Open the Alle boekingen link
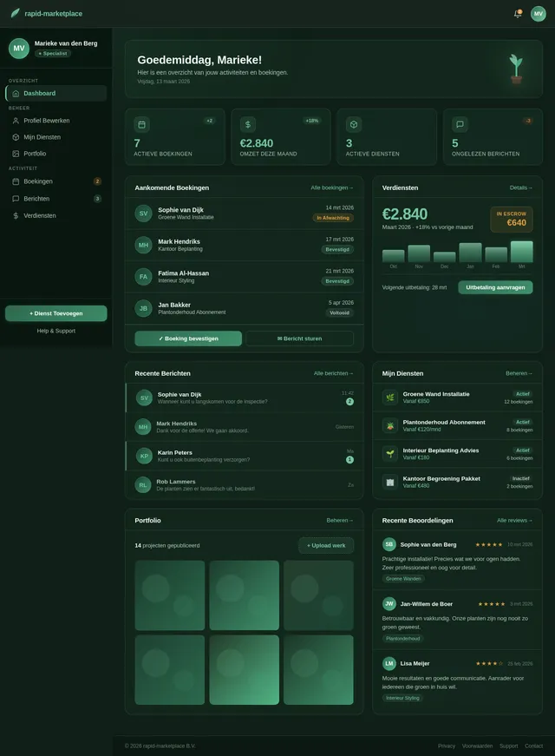This screenshot has height=756, width=555. 332,188
